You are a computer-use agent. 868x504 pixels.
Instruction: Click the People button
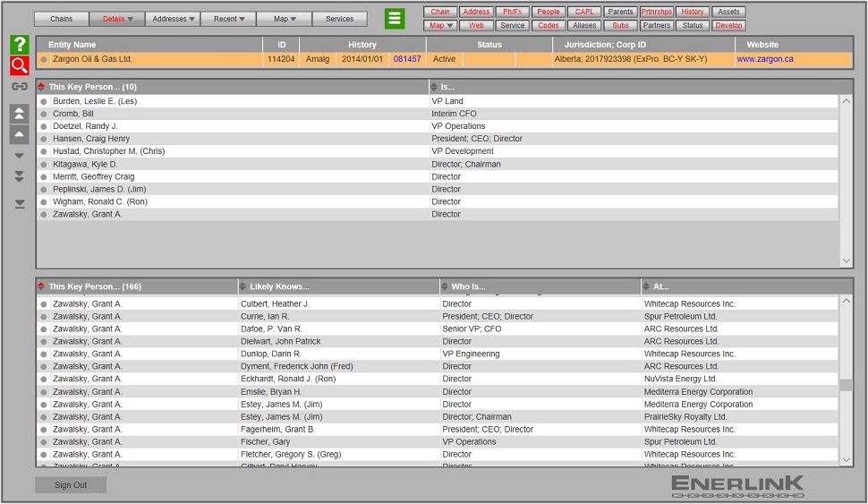coord(548,12)
